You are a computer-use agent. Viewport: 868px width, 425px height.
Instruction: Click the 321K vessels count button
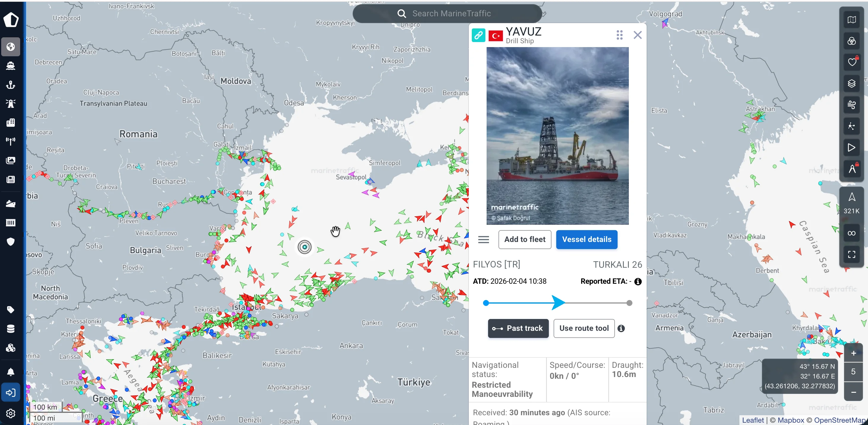click(851, 204)
